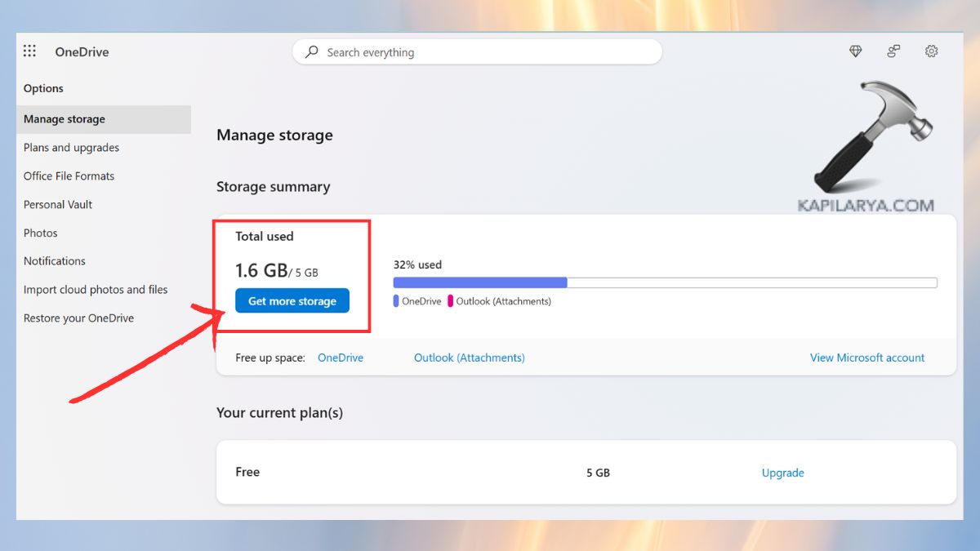Open Manage storage in the sidebar
This screenshot has height=551, width=980.
coord(64,118)
